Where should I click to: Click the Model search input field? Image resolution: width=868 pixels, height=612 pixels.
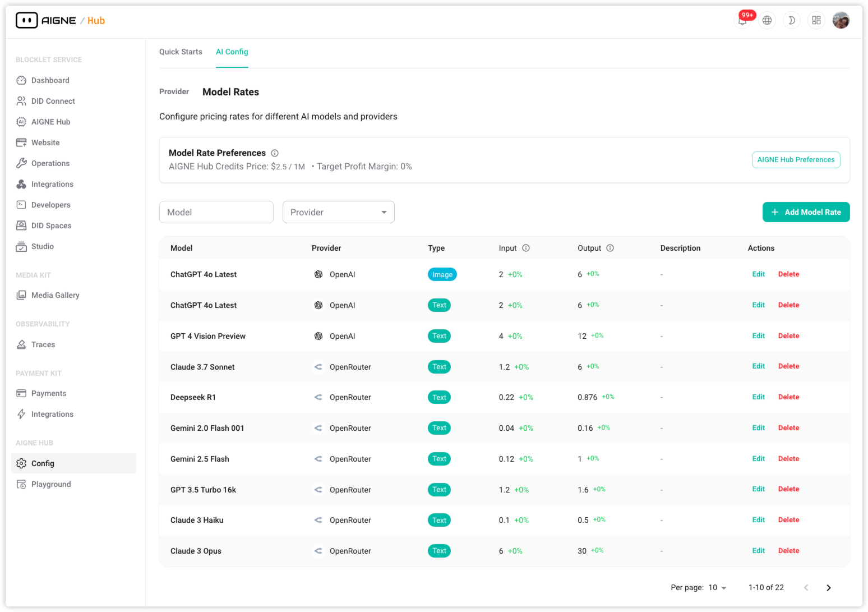coord(216,212)
